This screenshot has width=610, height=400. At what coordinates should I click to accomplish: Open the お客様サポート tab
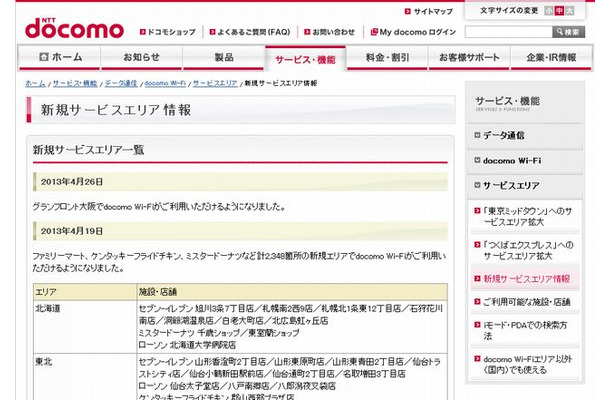[x=469, y=57]
